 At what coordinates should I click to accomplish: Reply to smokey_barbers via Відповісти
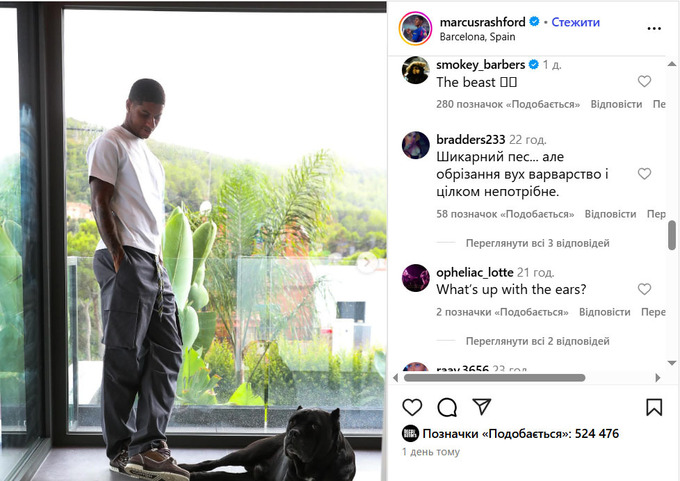pyautogui.click(x=616, y=104)
